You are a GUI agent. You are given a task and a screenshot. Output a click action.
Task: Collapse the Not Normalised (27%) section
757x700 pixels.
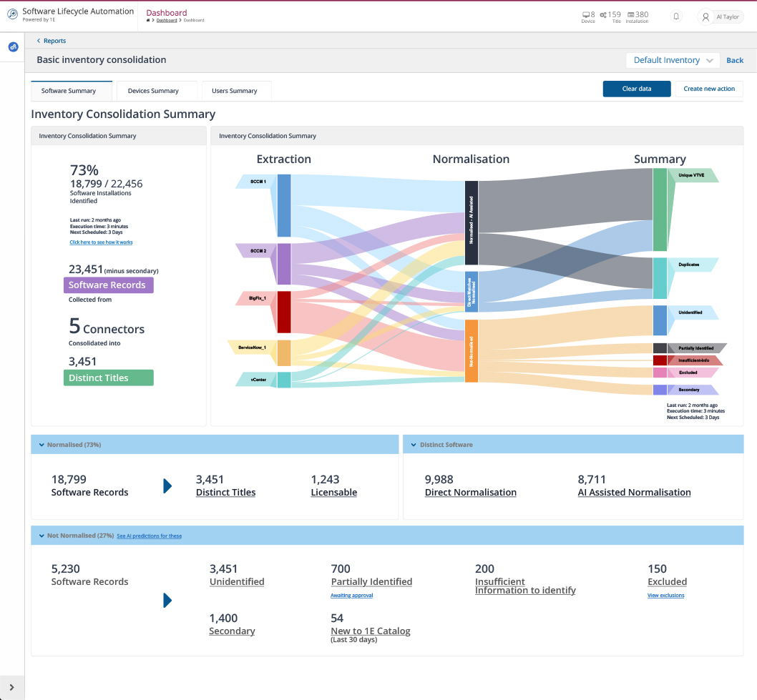click(41, 536)
